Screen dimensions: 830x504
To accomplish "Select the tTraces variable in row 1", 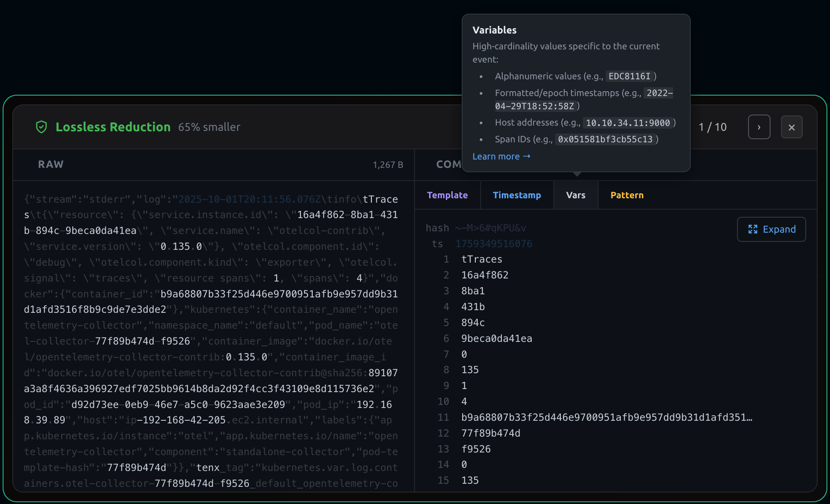I will pos(482,259).
